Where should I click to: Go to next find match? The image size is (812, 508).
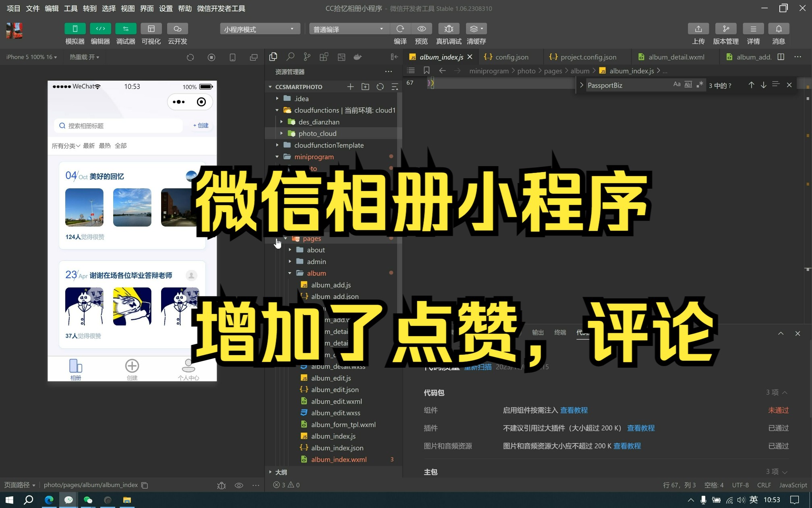pyautogui.click(x=763, y=85)
